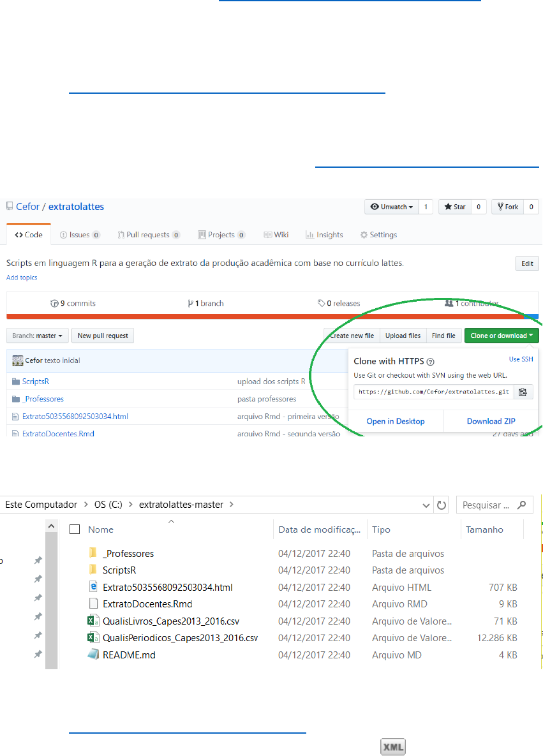Viewport: 543px width, 756px height.
Task: Click the Add topics link
Action: click(22, 278)
